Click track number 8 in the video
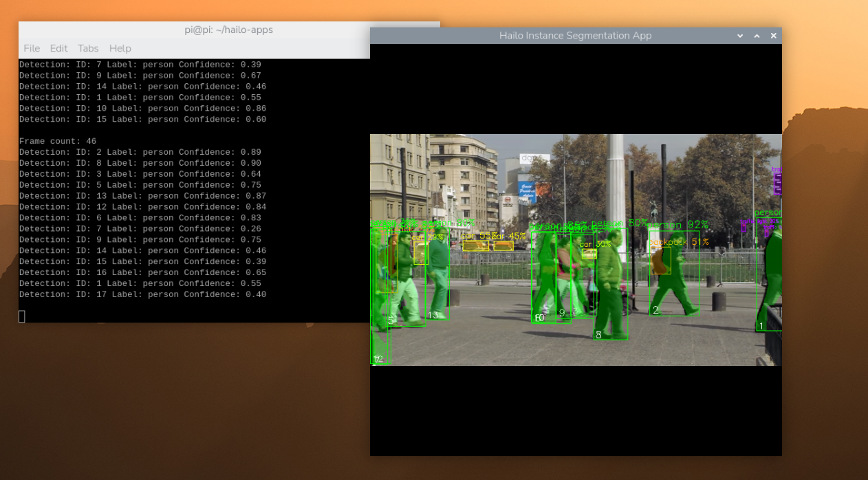Viewport: 868px width, 480px height. click(598, 335)
